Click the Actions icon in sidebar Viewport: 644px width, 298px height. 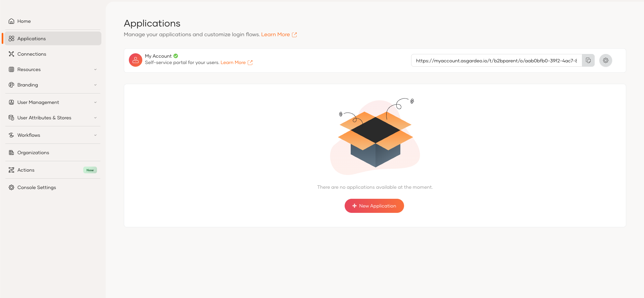pos(11,170)
